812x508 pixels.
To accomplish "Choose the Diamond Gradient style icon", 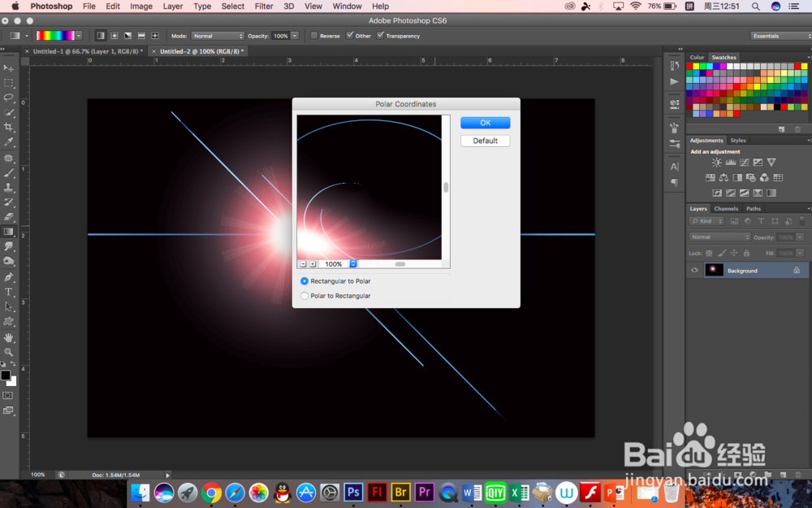I will point(155,36).
